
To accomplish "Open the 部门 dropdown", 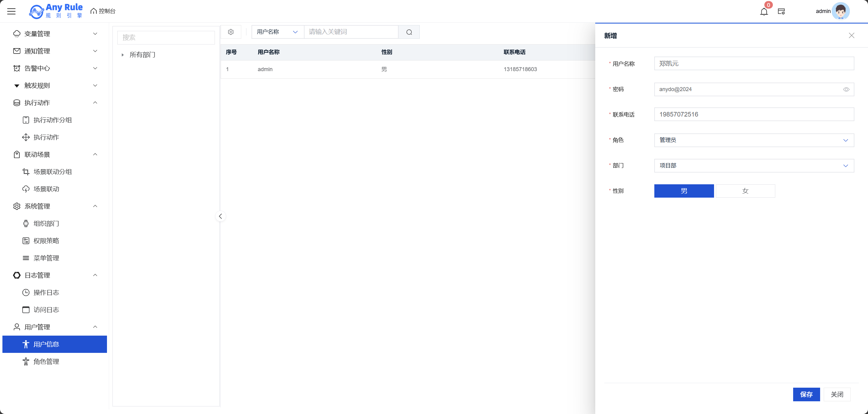I will 754,166.
